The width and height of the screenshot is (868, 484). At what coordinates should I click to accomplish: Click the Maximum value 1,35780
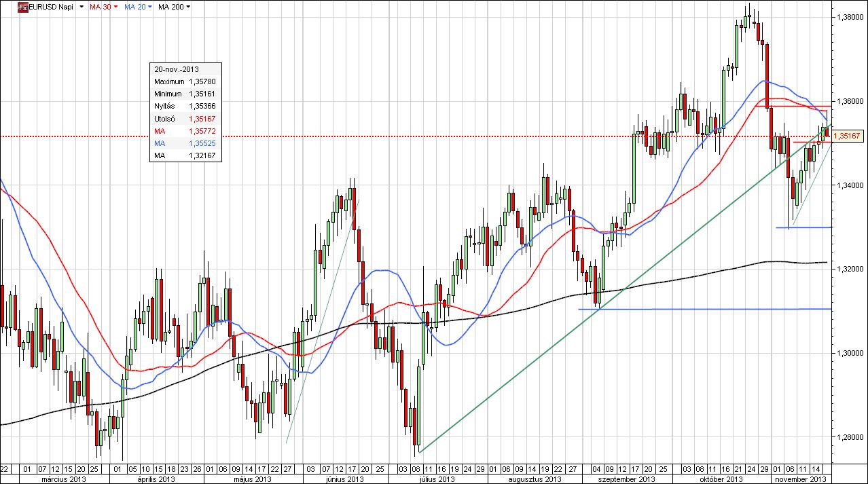tap(202, 81)
